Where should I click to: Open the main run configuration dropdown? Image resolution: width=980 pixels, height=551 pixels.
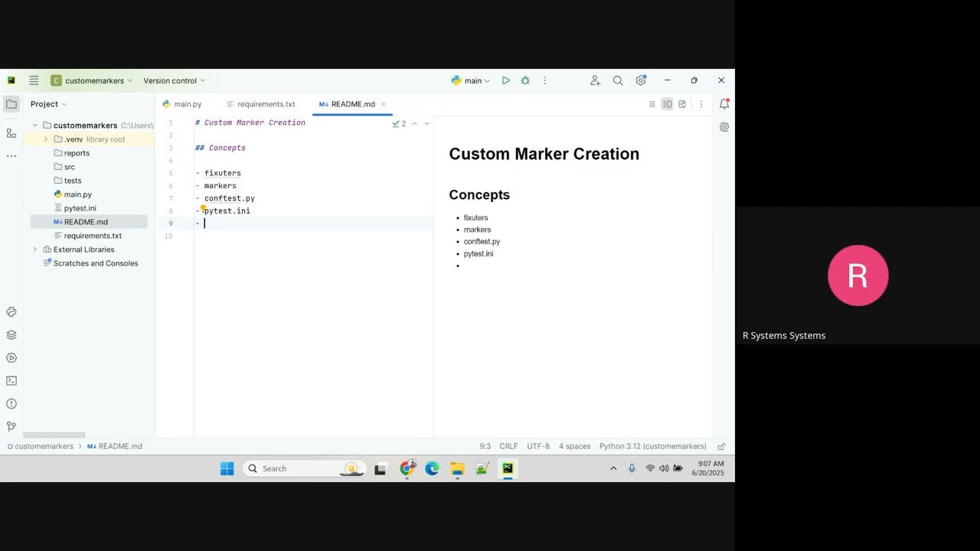[x=470, y=80]
